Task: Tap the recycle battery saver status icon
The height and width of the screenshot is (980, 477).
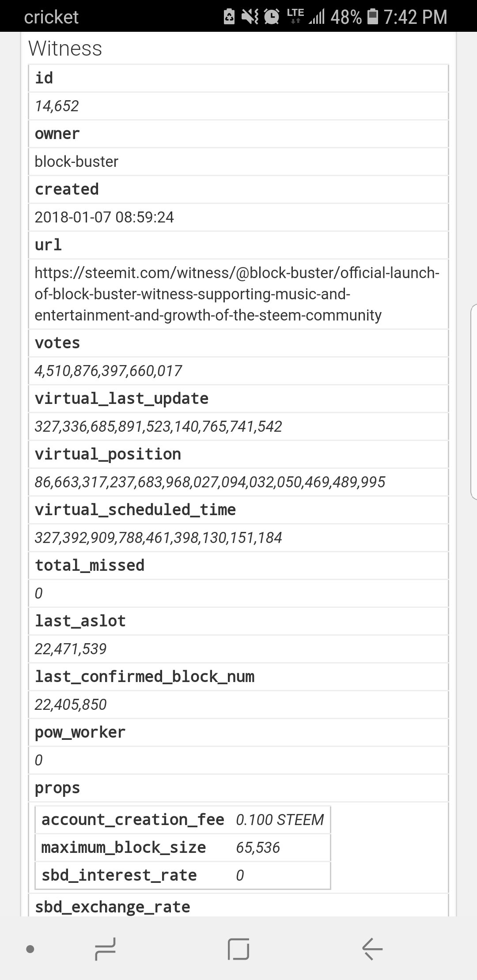Action: click(229, 17)
